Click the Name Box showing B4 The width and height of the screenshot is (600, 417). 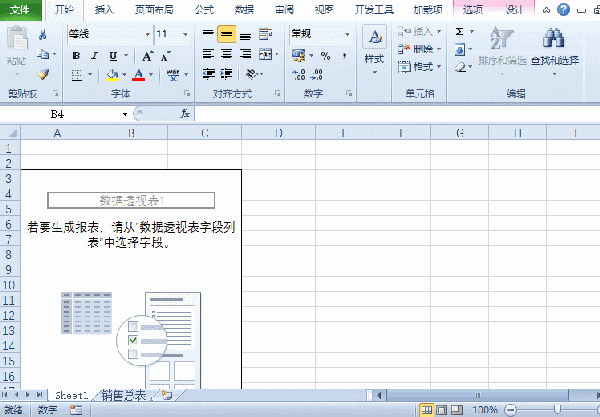57,114
